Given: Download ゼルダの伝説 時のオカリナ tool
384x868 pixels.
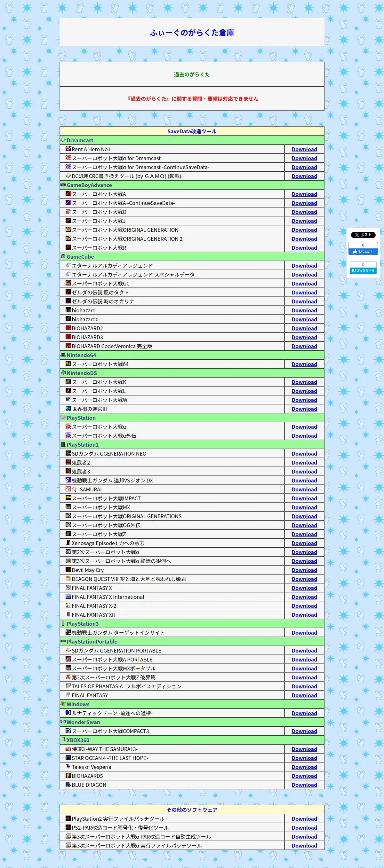Looking at the screenshot, I should coord(304,301).
